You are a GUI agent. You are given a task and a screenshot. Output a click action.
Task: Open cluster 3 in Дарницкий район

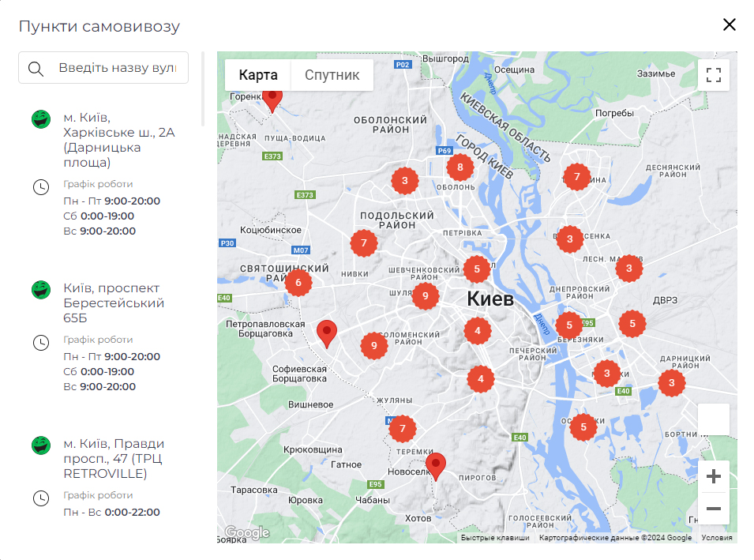point(671,383)
